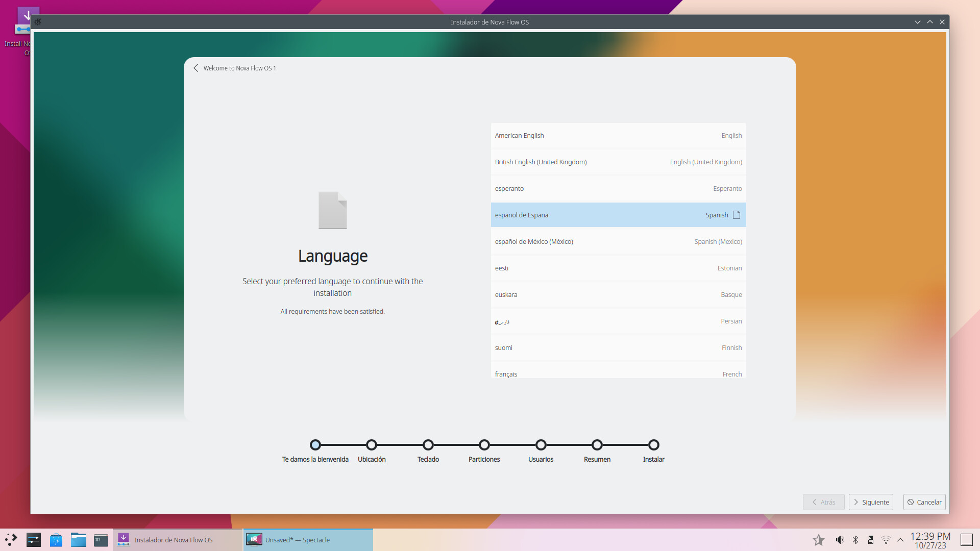Click the document icon in the Spanish row
Image resolution: width=980 pixels, height=551 pixels.
[x=737, y=215]
